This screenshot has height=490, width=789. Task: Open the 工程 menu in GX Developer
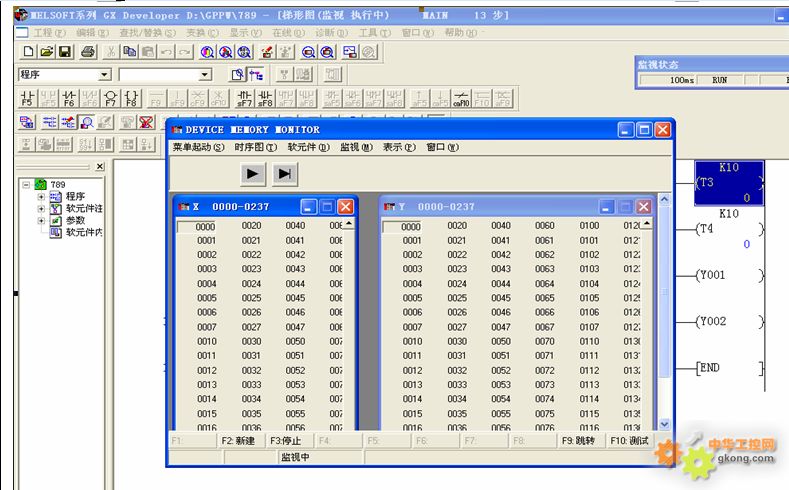pos(49,33)
